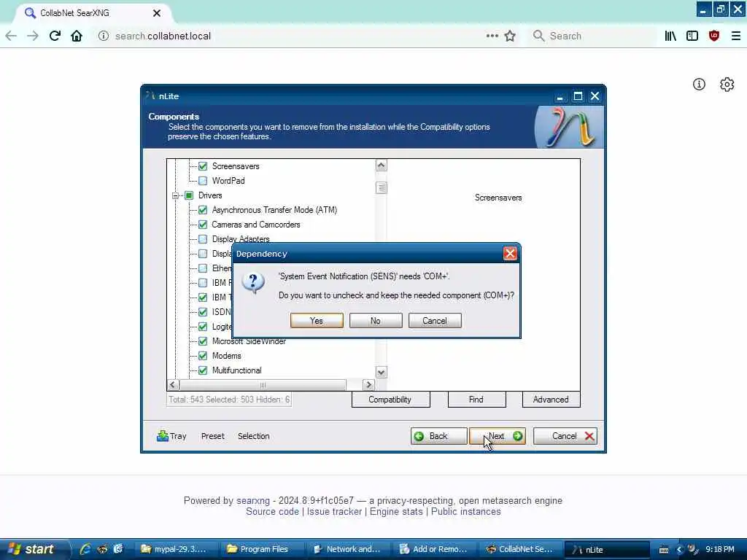This screenshot has height=560, width=747.
Task: Open SearXNG preferences gear icon
Action: 727,85
